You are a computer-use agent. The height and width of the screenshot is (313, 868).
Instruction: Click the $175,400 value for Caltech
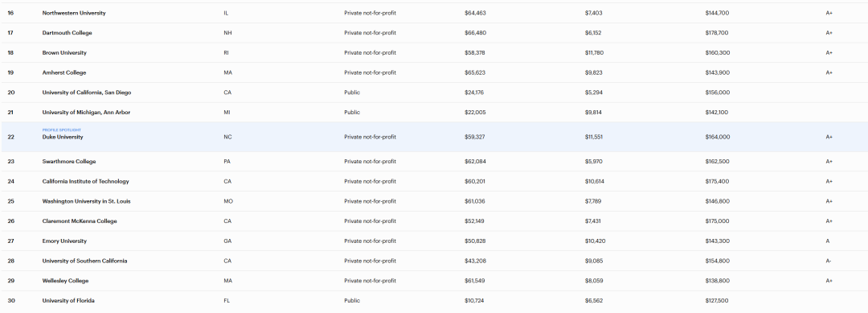click(717, 181)
